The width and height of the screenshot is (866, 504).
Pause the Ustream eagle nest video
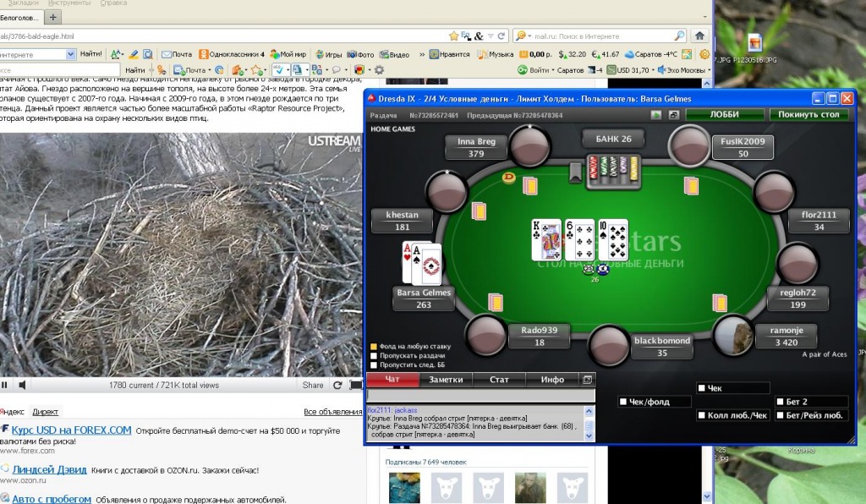tap(4, 386)
